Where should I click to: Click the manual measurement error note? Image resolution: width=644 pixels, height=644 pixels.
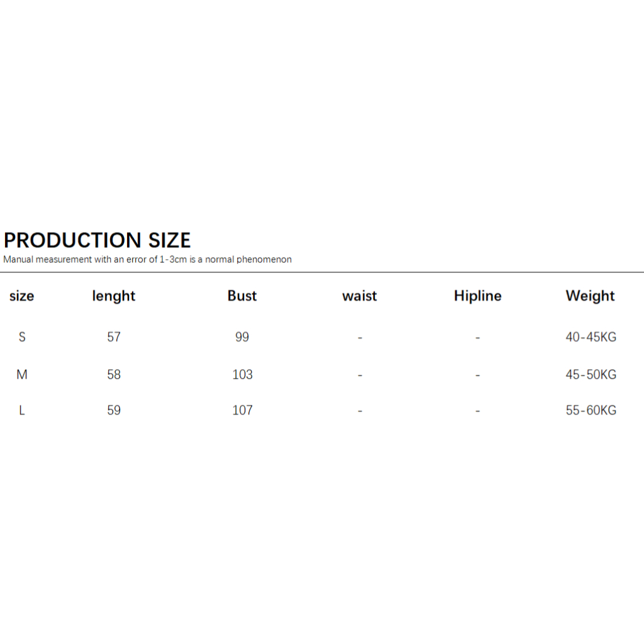147,259
